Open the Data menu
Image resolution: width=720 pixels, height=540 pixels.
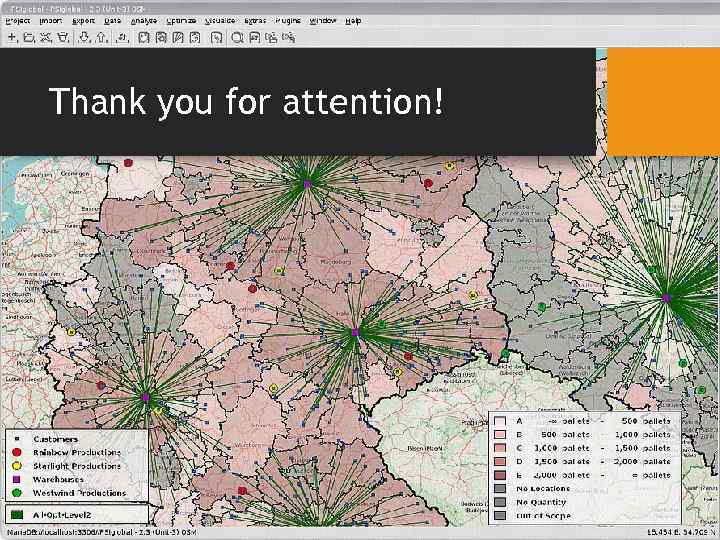pos(112,21)
